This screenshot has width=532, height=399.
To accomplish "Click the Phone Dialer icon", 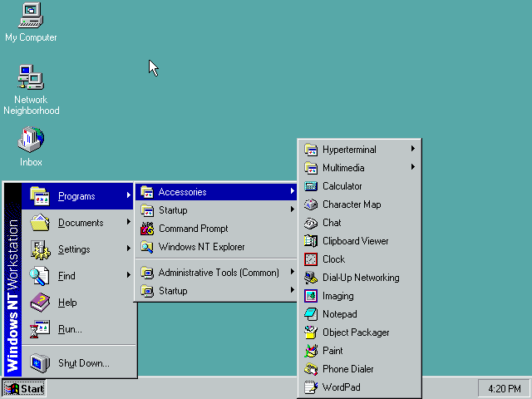I will [x=311, y=369].
